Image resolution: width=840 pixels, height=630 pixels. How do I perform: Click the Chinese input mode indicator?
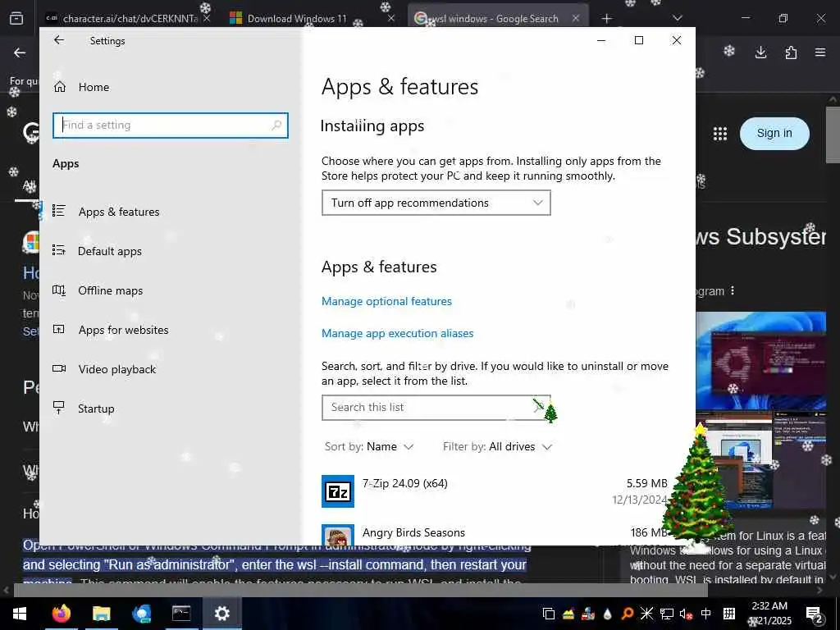click(x=706, y=614)
